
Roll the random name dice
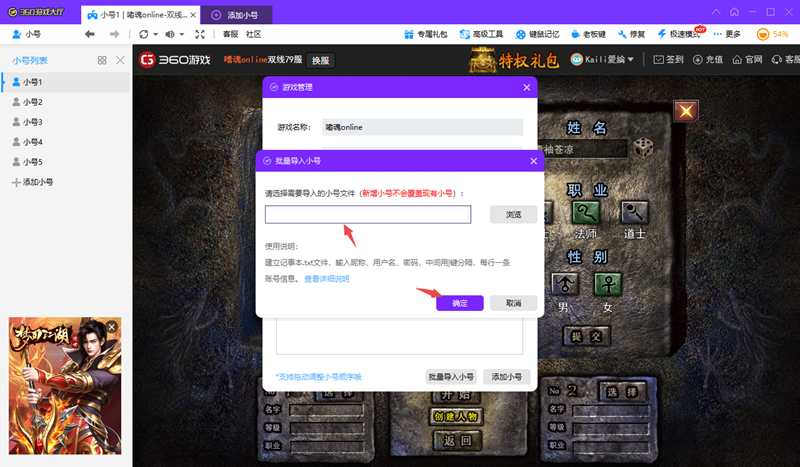(643, 148)
